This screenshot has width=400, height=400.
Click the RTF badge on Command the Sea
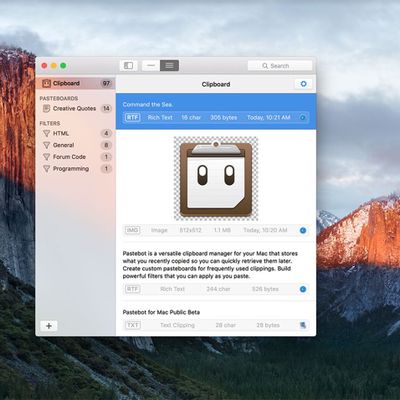click(132, 117)
